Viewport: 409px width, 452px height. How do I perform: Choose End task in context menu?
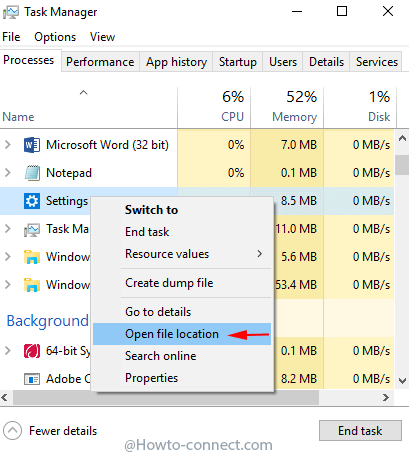tap(182, 232)
